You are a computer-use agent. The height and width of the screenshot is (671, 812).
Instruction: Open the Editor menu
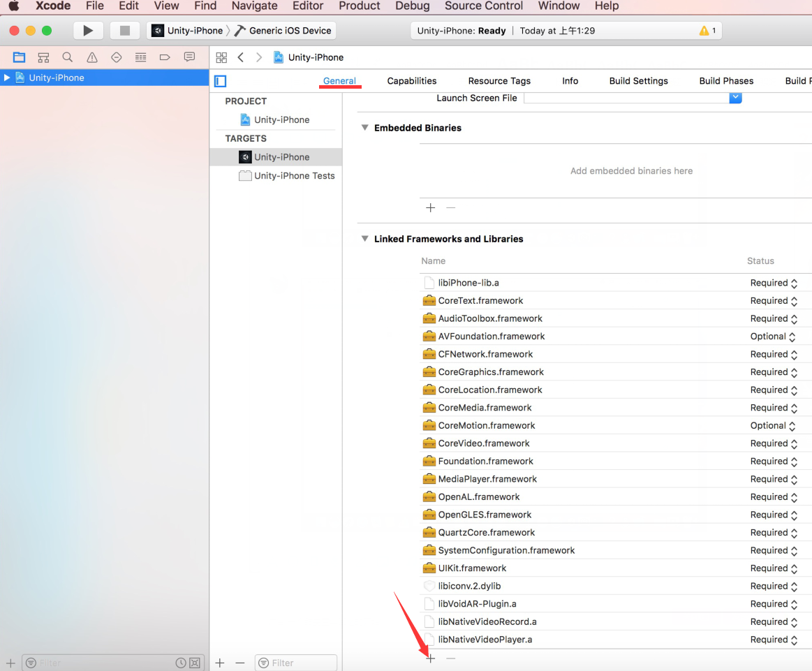point(308,6)
